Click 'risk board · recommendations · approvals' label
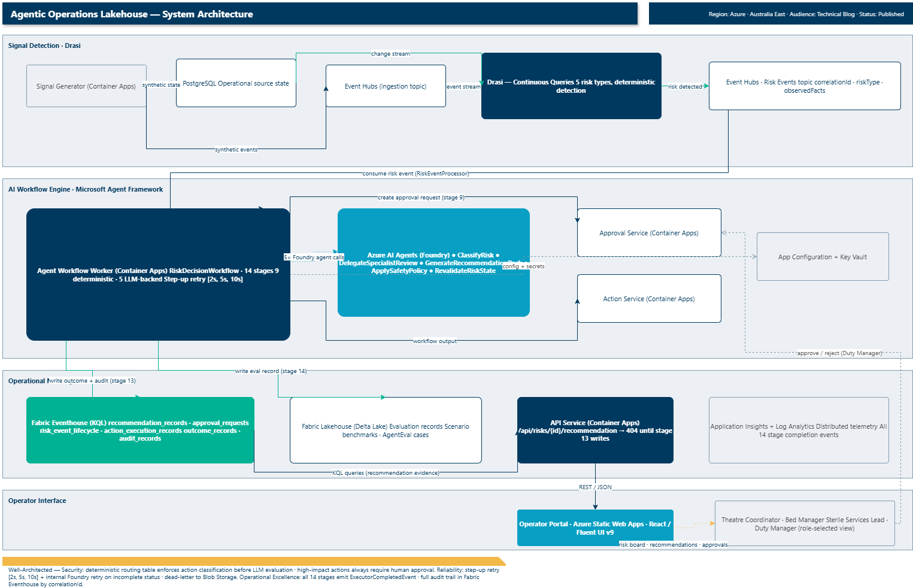 click(673, 545)
